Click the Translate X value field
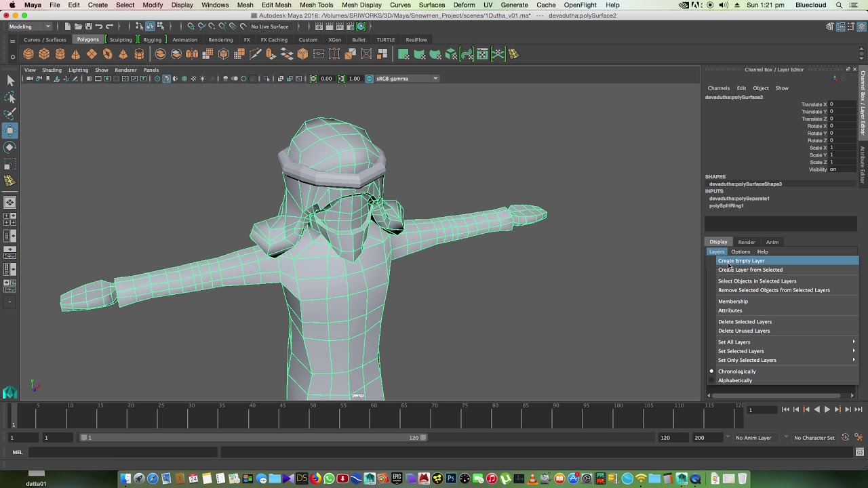The height and width of the screenshot is (488, 868). tap(842, 104)
